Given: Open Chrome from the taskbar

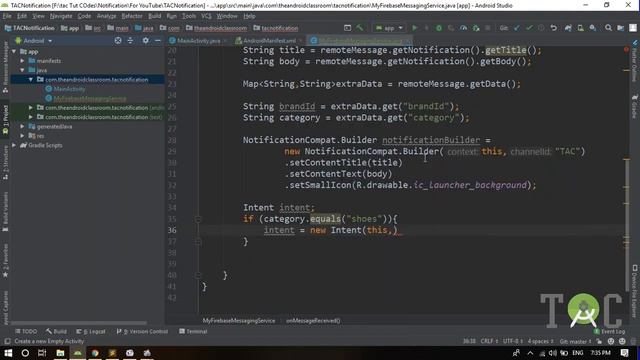Looking at the screenshot, I should point(95,353).
